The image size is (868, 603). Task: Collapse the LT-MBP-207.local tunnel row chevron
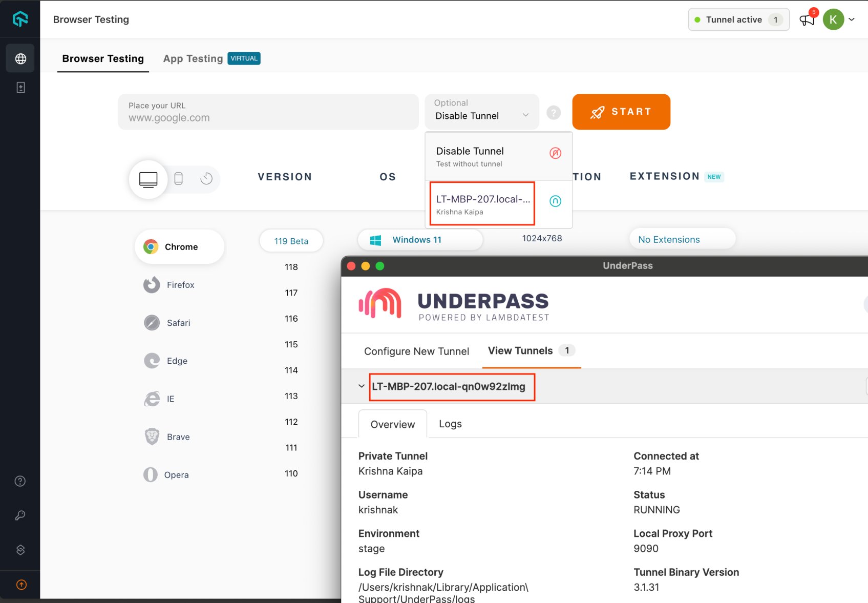[x=362, y=386]
